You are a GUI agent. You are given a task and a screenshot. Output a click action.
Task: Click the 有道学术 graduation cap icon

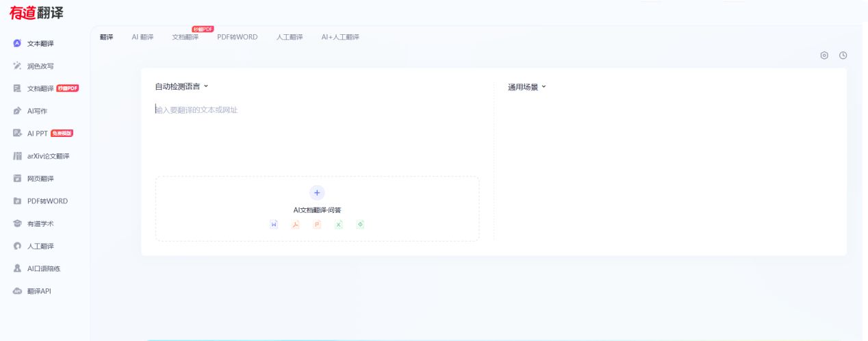click(17, 224)
